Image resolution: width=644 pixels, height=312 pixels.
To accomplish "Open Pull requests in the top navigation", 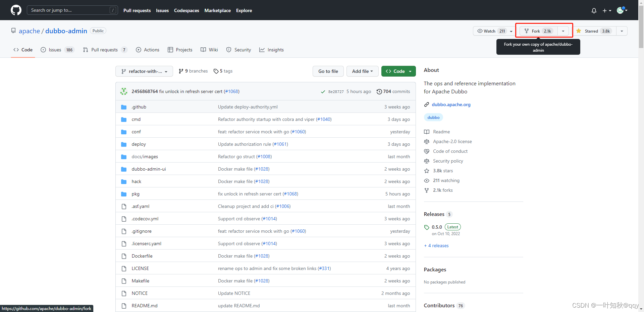I will coord(137,10).
